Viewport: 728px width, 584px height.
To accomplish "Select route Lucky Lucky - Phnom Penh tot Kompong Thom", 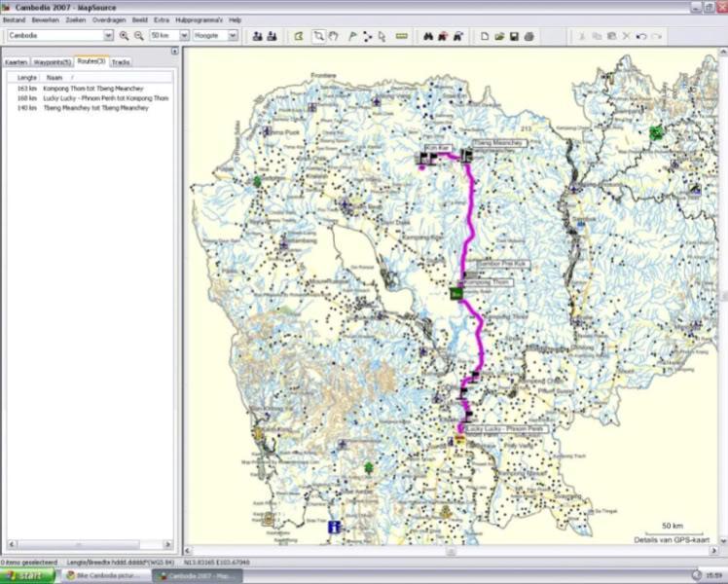I will coord(105,98).
